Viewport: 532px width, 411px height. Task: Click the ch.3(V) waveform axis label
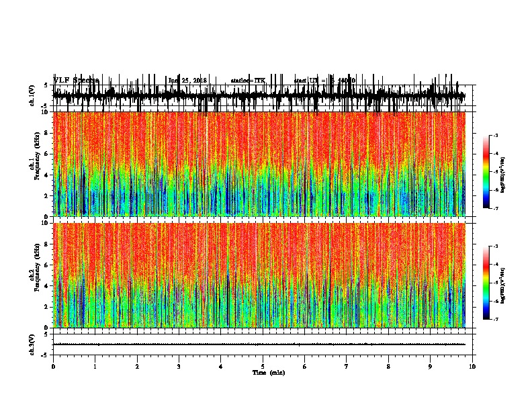point(32,345)
